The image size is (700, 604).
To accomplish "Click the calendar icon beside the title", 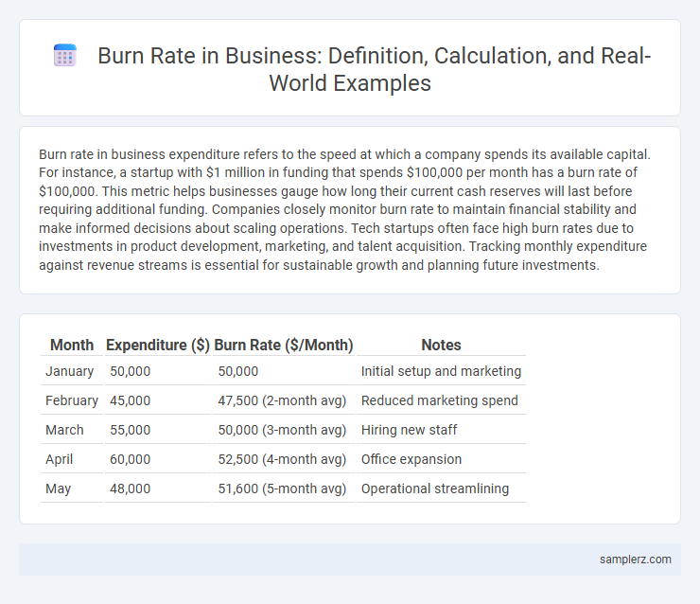I will tap(65, 56).
